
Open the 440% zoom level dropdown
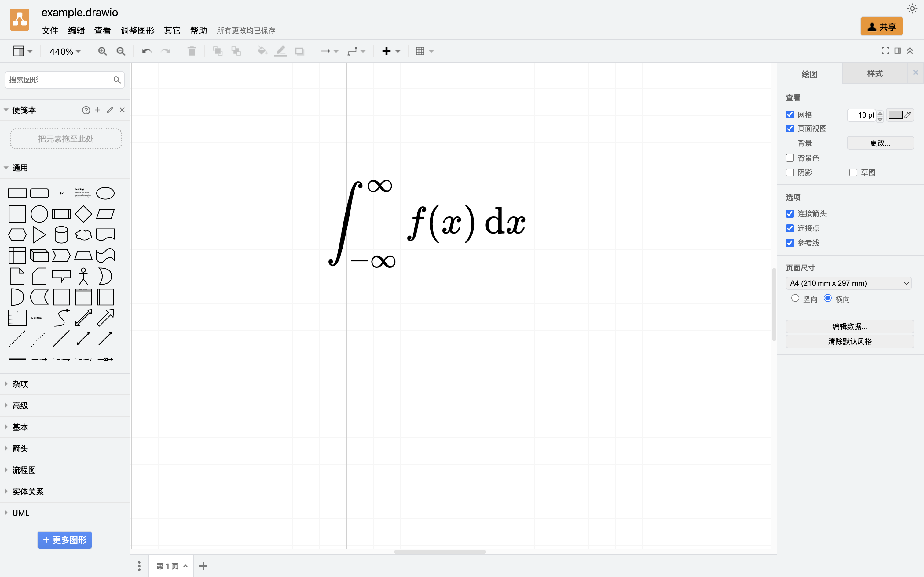(x=65, y=51)
